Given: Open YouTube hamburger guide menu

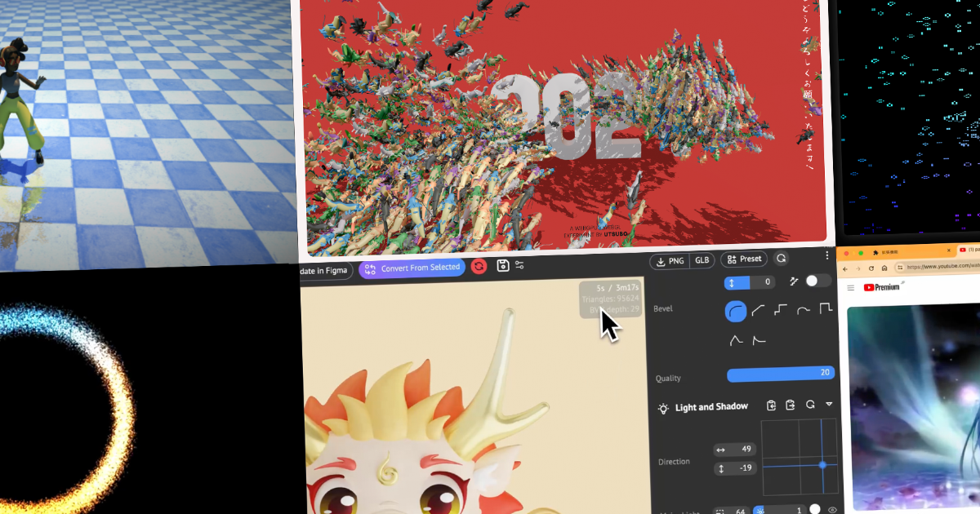Looking at the screenshot, I should (851, 287).
